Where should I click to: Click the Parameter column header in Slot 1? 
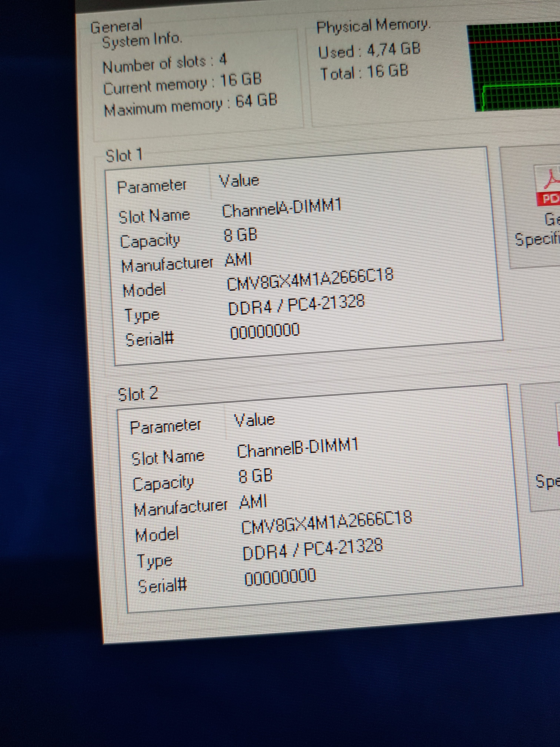pyautogui.click(x=152, y=186)
